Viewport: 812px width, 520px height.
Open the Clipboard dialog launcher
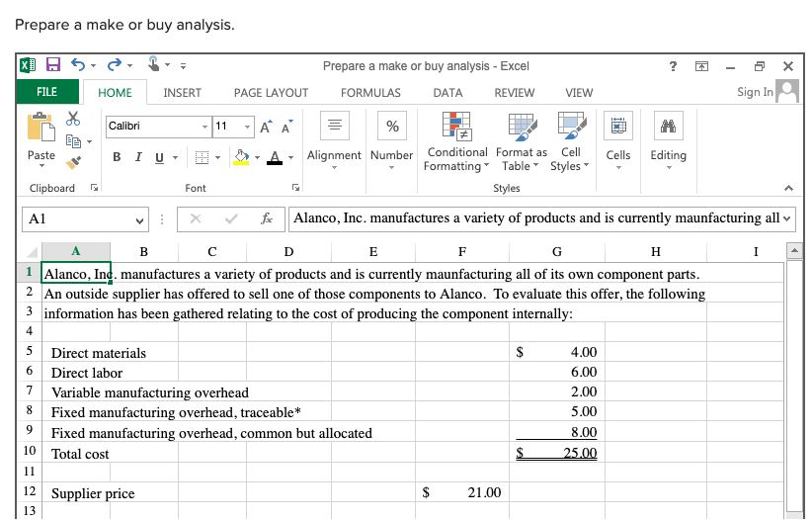pos(94,188)
